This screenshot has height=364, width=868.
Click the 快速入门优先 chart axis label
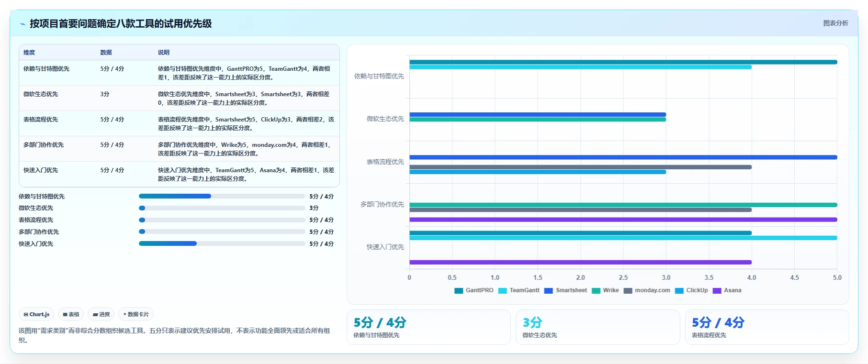(385, 247)
